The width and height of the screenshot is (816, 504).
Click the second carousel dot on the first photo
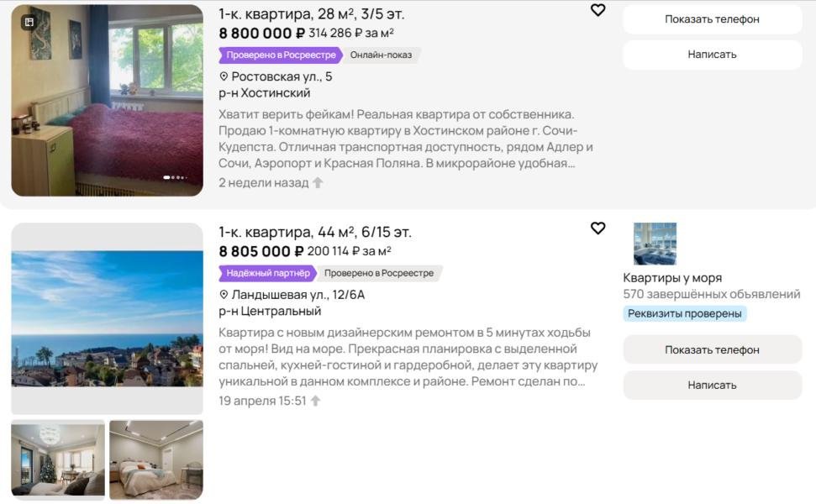(x=172, y=178)
